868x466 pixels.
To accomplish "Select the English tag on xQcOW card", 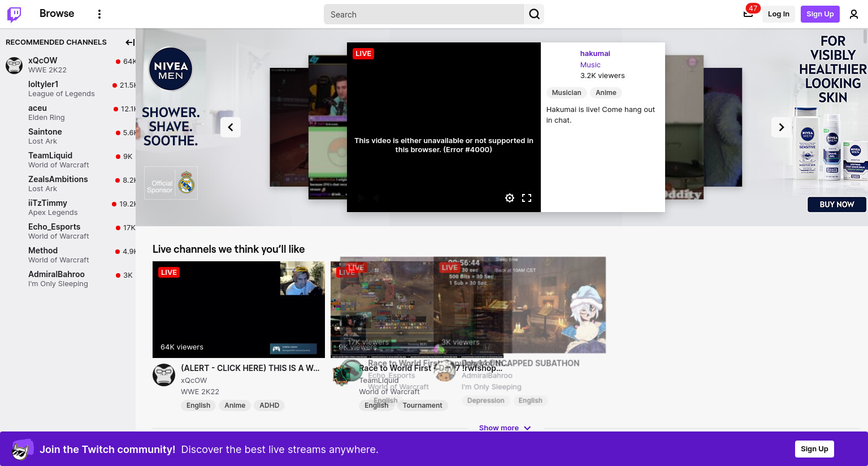I will point(198,405).
